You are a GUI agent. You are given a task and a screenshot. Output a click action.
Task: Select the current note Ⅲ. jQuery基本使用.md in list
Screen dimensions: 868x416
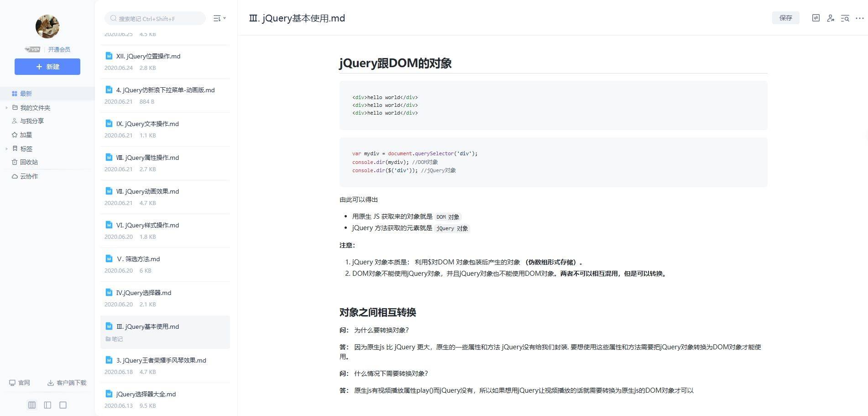(165, 332)
